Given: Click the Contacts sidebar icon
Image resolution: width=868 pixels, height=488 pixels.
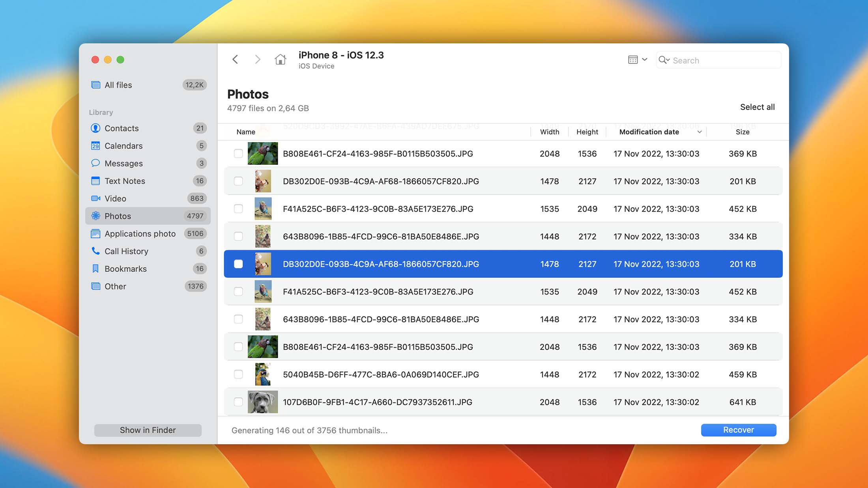Looking at the screenshot, I should click(95, 128).
